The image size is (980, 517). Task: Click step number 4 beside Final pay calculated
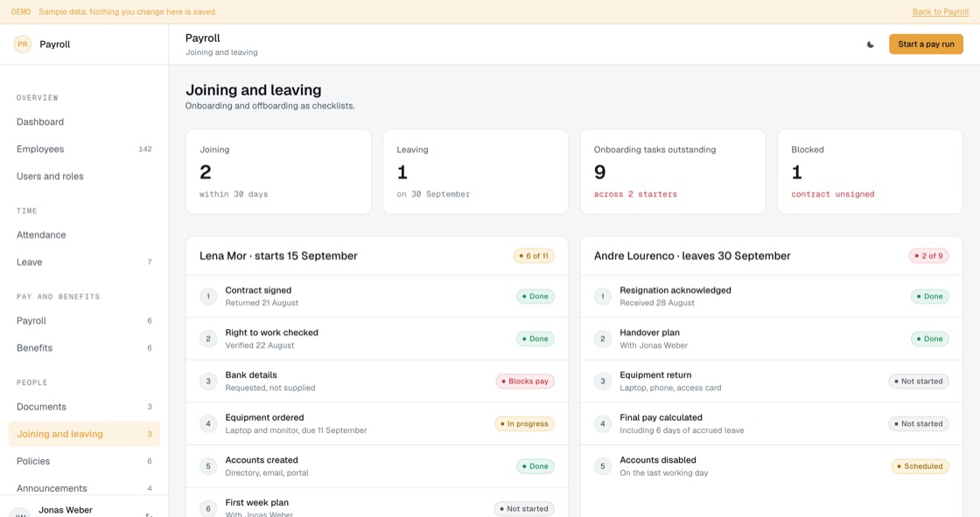click(603, 424)
